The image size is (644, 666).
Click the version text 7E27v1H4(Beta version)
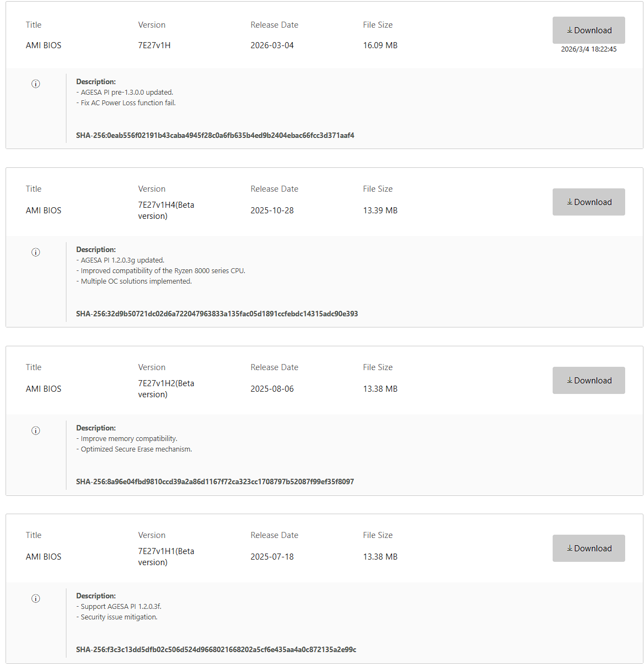point(166,211)
